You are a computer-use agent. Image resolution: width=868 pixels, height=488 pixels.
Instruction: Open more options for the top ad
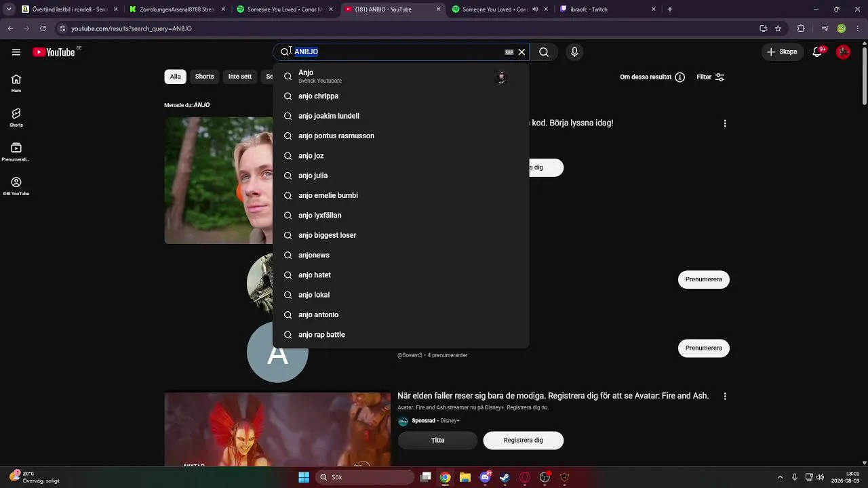(725, 123)
